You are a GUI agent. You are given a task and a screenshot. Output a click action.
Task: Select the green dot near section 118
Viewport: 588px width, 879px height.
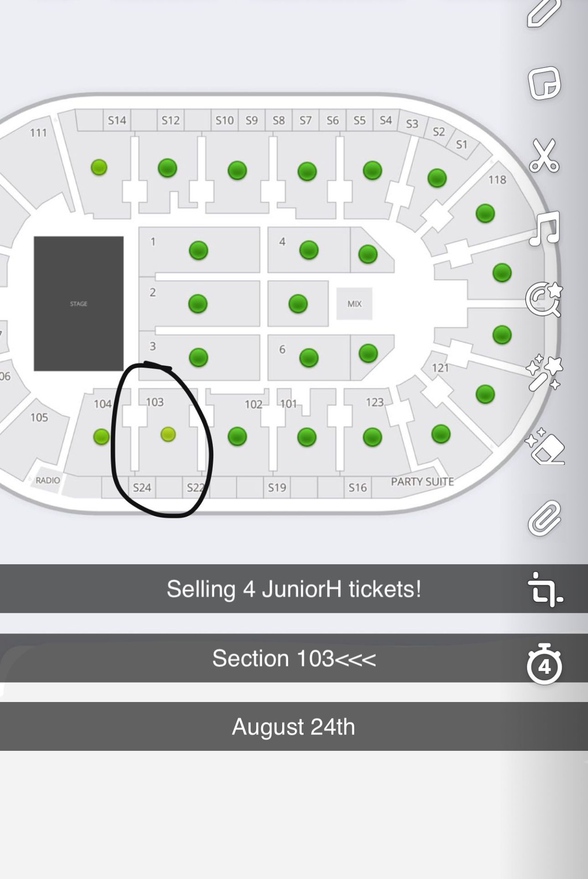[x=485, y=213]
